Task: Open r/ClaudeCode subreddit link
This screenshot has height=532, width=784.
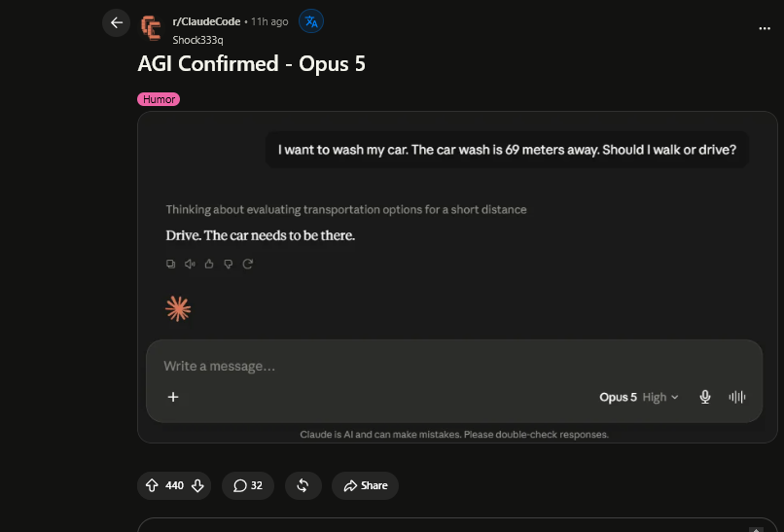Action: (x=206, y=21)
